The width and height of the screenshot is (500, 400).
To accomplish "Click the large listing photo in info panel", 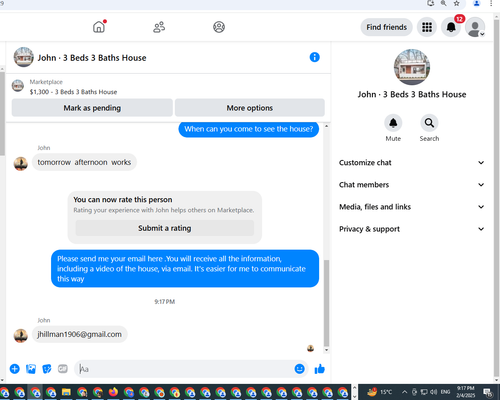I will point(412,67).
